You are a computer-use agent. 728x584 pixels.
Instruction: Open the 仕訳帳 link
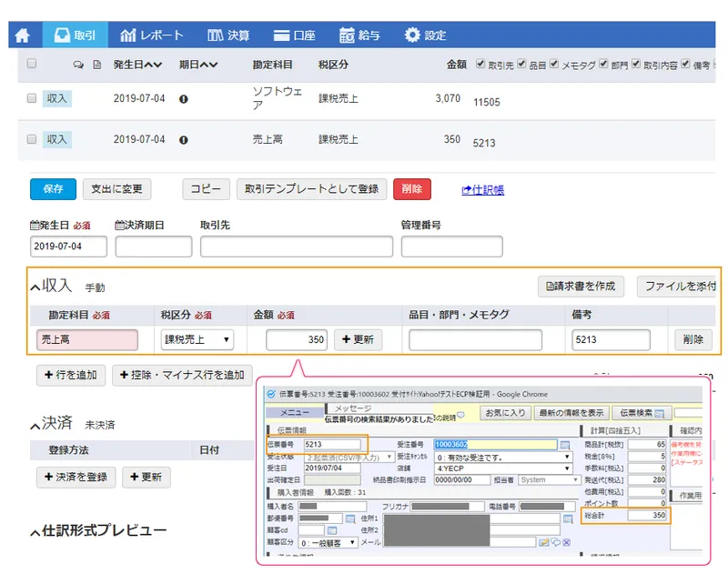point(483,190)
